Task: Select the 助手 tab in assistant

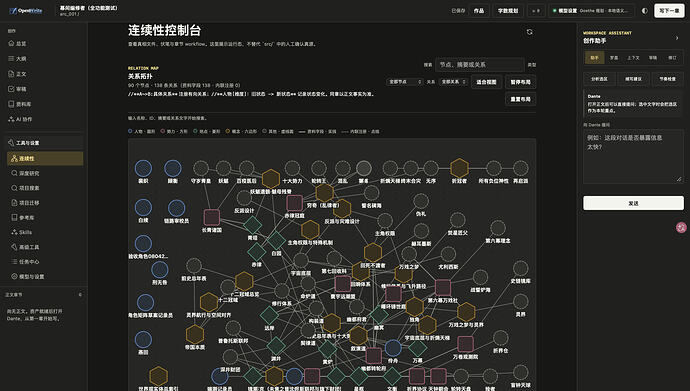Action: click(x=595, y=58)
